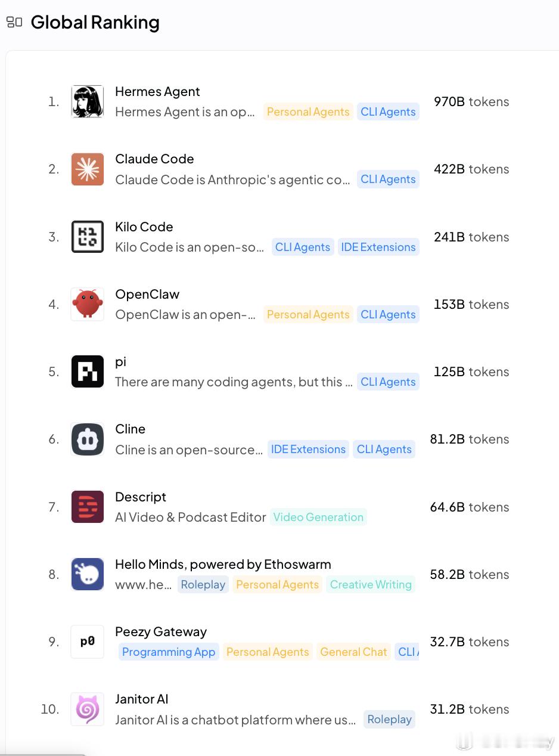559x756 pixels.
Task: Click the Claude Code starburst logo
Action: [x=88, y=169]
